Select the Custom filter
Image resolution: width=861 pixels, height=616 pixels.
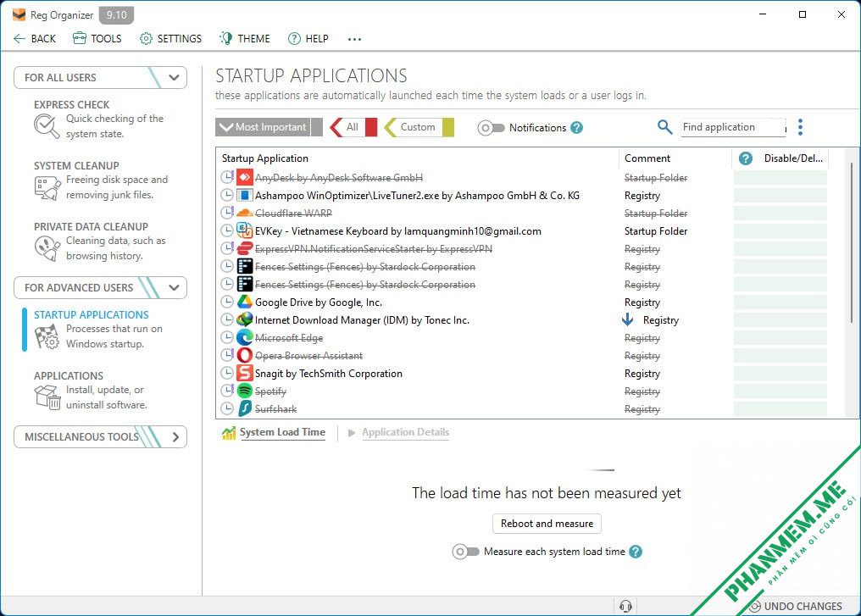click(x=419, y=127)
